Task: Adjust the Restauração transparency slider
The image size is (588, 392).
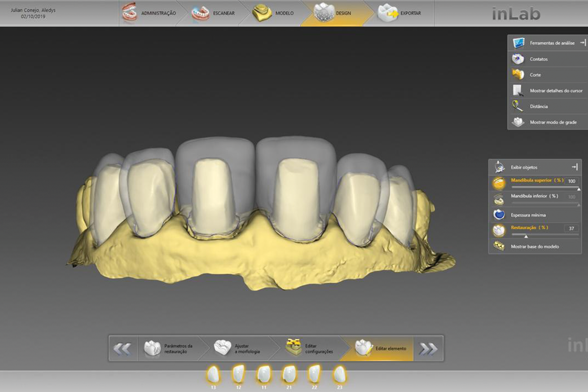Action: click(526, 236)
